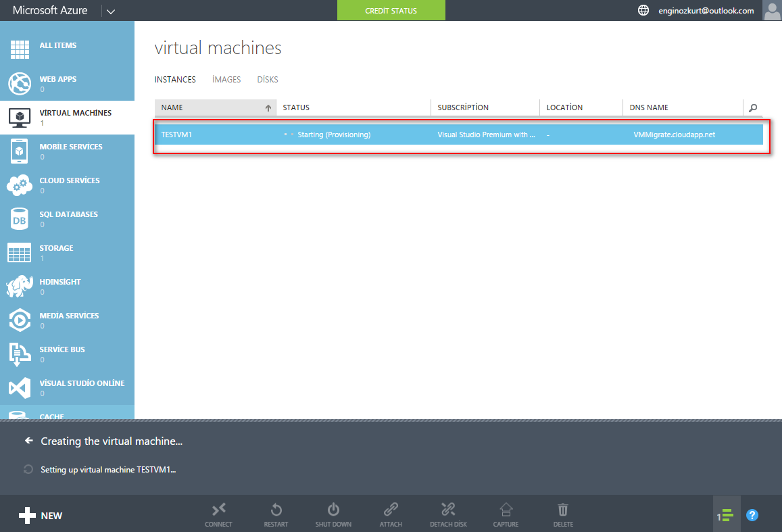Collapse the creating virtual machine notification

coord(29,441)
